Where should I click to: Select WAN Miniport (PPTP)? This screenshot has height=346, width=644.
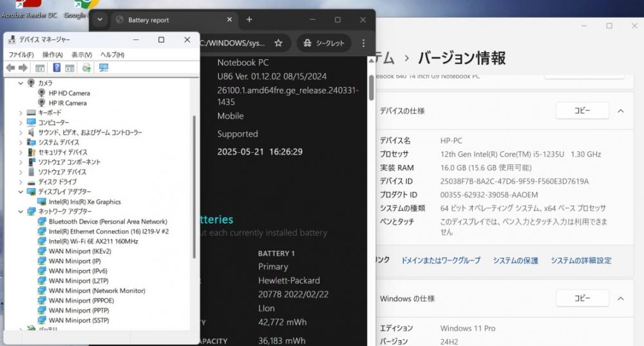point(79,311)
